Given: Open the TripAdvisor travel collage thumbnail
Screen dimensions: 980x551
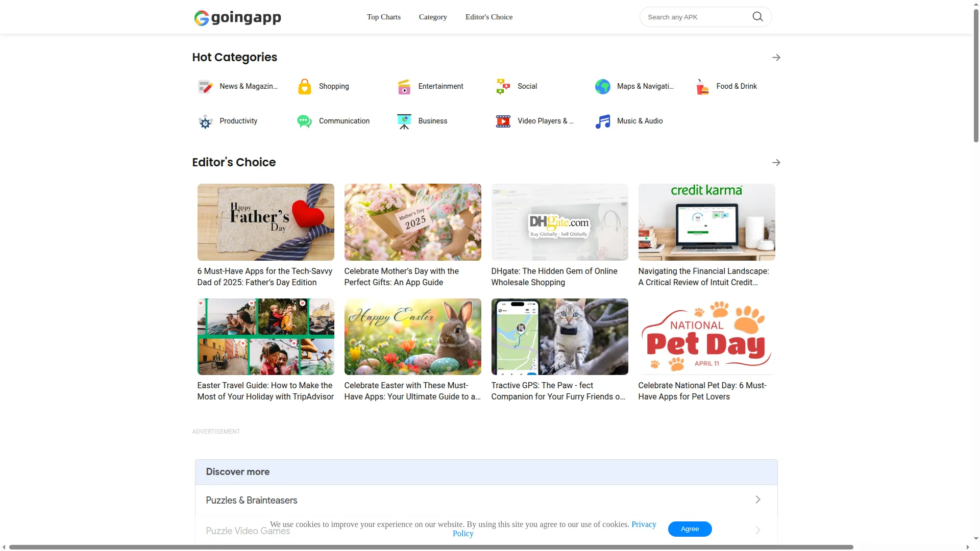Looking at the screenshot, I should tap(266, 337).
